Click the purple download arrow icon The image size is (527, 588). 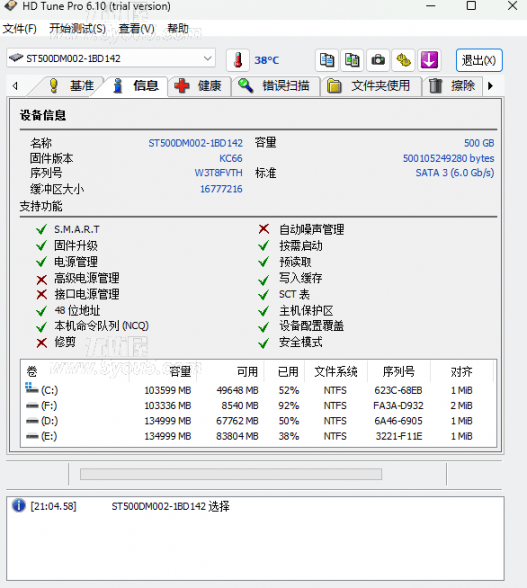tap(429, 60)
